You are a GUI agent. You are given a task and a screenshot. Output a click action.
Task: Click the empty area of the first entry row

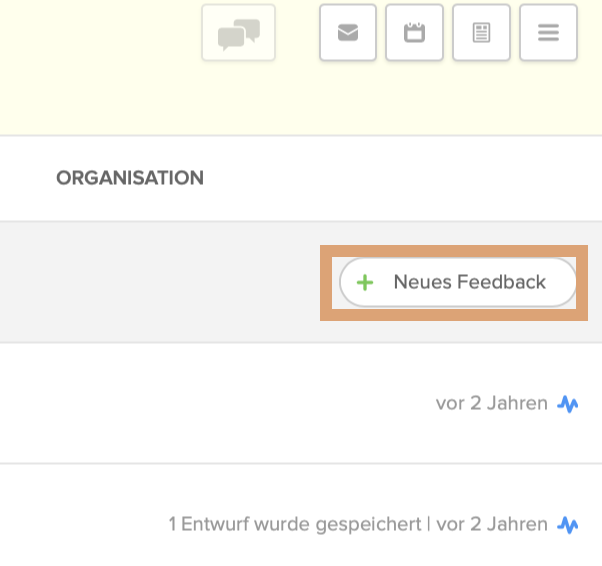tap(200, 404)
